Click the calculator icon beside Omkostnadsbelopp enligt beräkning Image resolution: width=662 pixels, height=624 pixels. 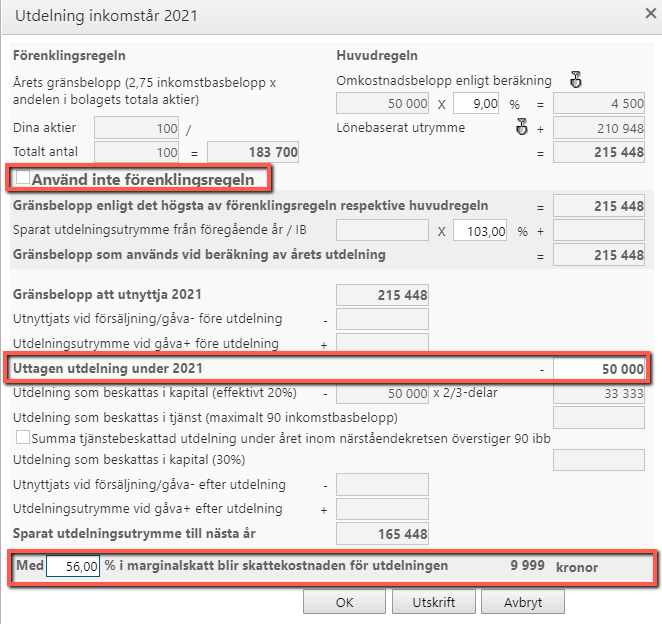[575, 79]
